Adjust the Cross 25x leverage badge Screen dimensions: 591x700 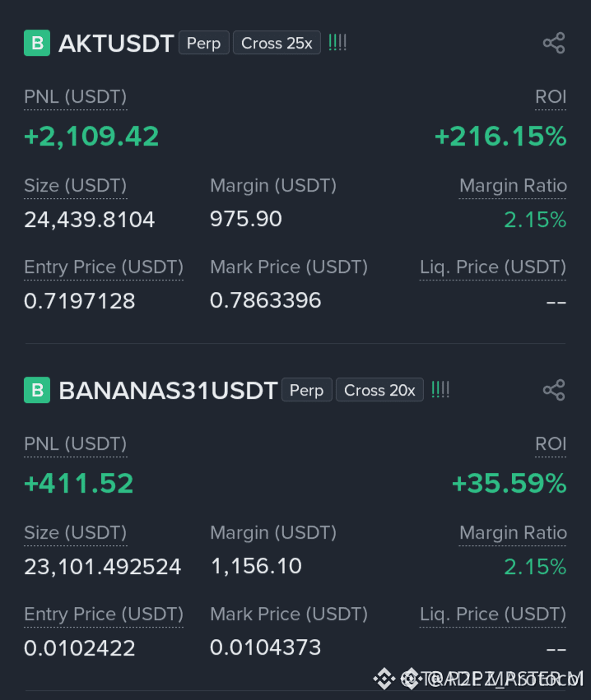pos(277,43)
